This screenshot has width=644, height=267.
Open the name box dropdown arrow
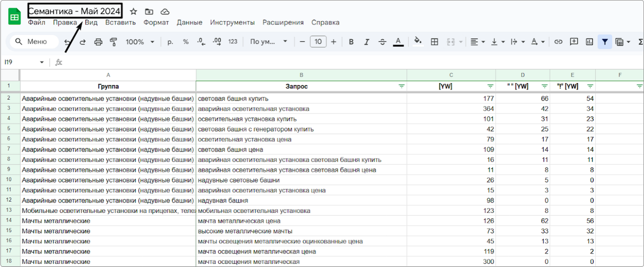click(42, 62)
